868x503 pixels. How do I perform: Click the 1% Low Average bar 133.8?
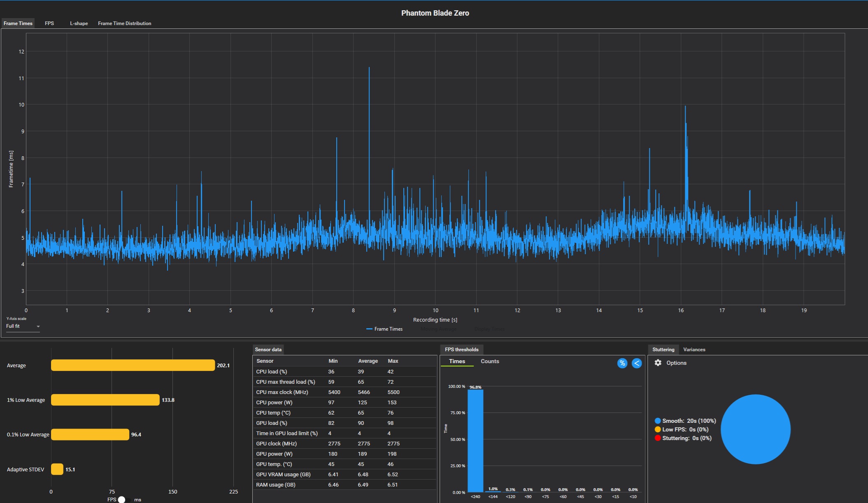[105, 400]
